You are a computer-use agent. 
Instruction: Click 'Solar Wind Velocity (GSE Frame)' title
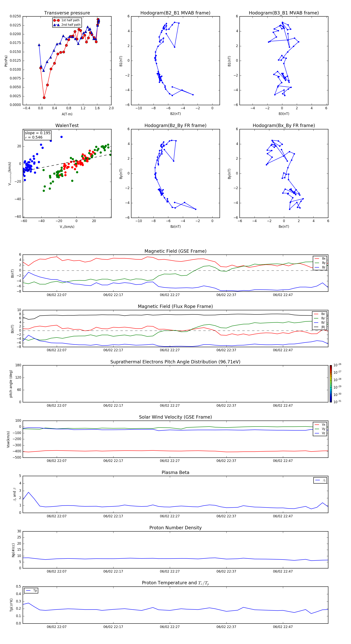175,417
